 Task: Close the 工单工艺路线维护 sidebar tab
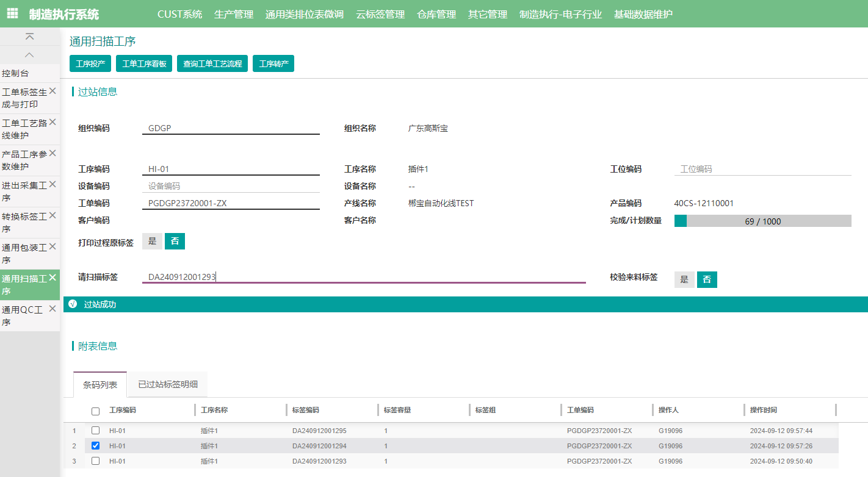52,122
